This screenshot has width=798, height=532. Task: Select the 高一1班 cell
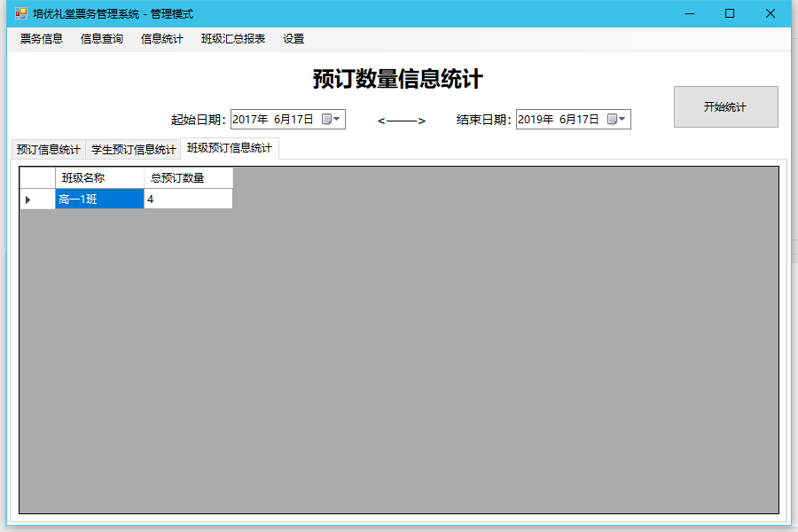point(99,199)
